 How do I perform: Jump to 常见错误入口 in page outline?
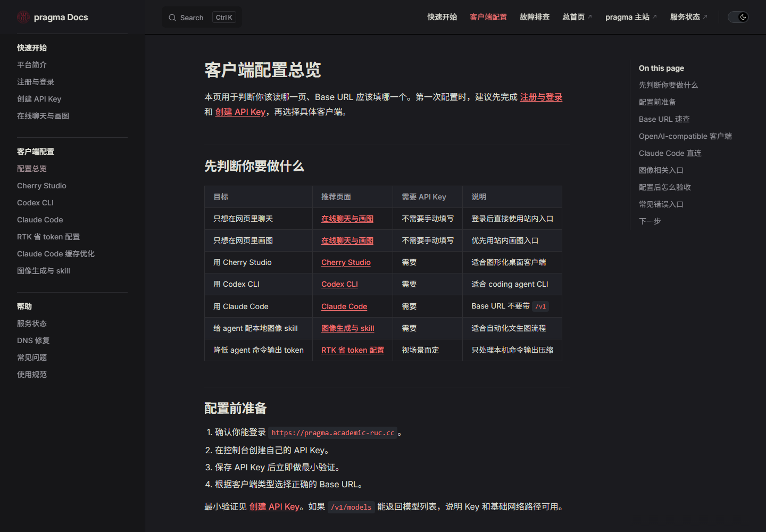(x=661, y=204)
